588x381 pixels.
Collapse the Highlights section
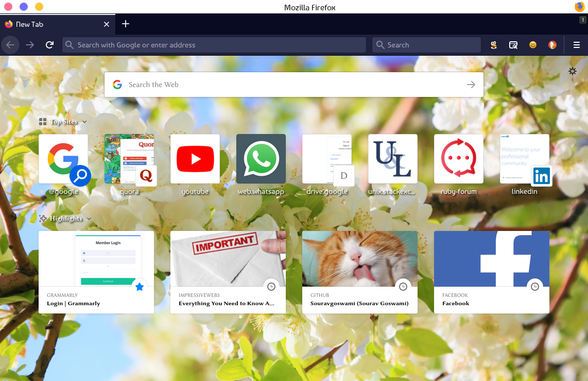click(x=89, y=219)
